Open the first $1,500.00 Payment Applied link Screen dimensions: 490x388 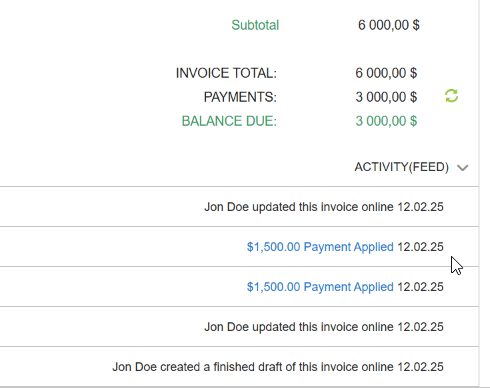[320, 247]
